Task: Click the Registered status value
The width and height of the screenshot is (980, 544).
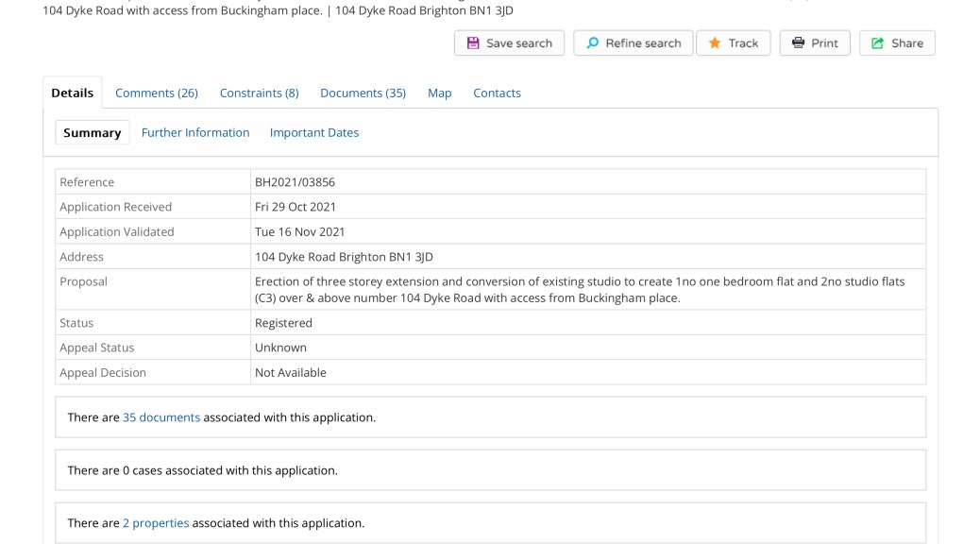Action: (x=283, y=323)
